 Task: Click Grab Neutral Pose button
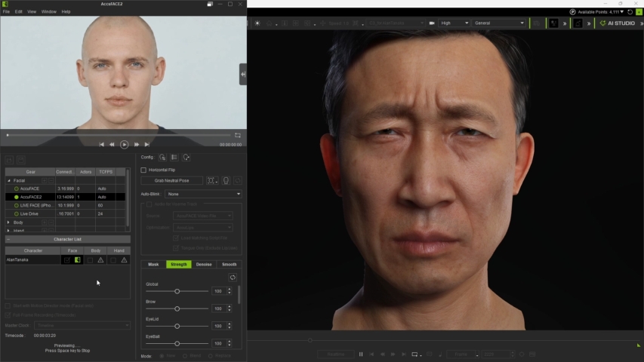pos(171,180)
